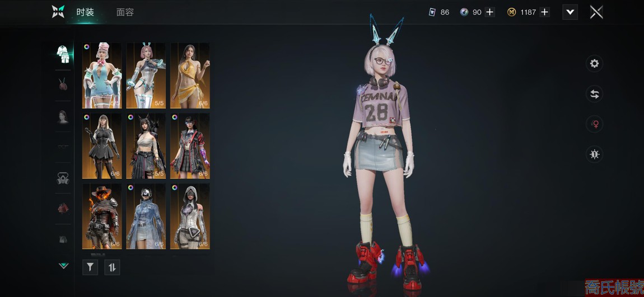This screenshot has height=297, width=644.
Task: Open wardrobe settings gear icon
Action: tap(594, 64)
